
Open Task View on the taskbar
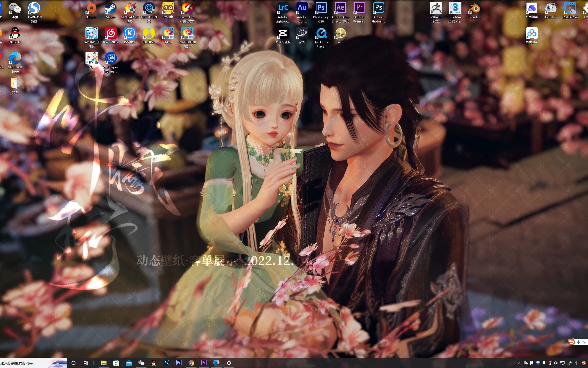tap(86, 363)
